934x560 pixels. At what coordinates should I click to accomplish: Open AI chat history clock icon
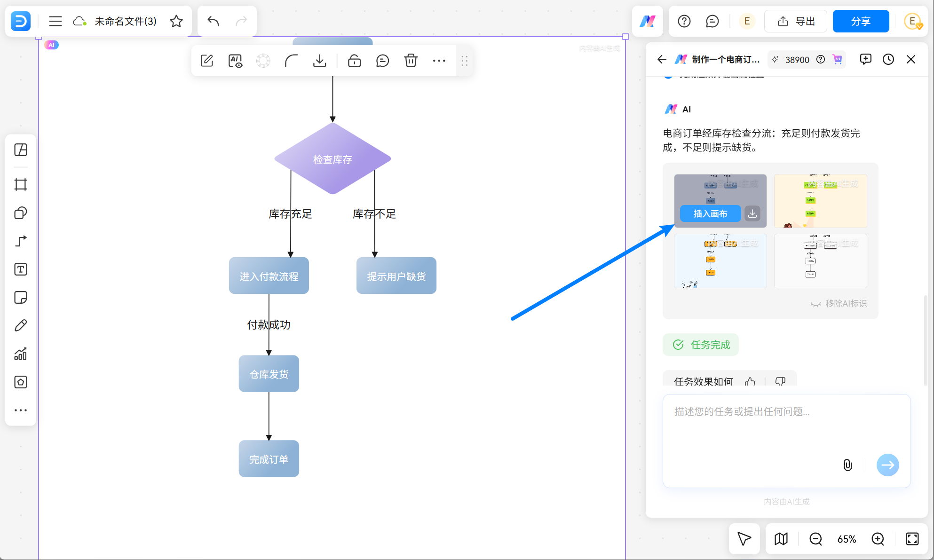click(x=888, y=59)
